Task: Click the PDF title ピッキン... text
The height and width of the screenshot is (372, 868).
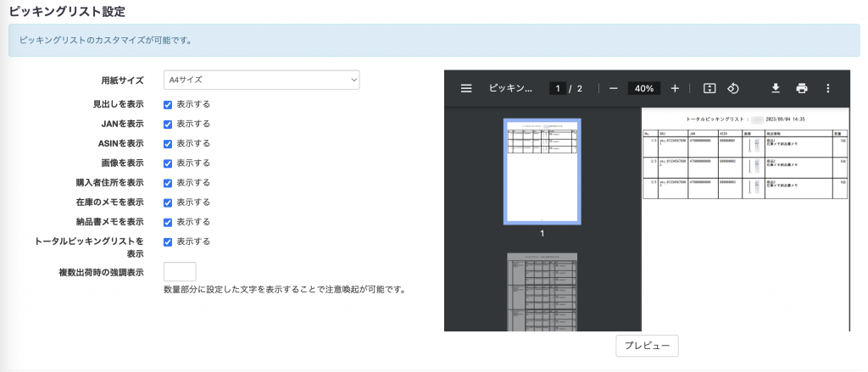Action: [x=510, y=89]
